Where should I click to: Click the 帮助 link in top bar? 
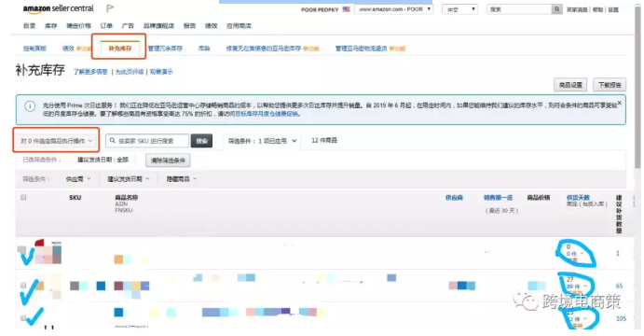point(597,9)
